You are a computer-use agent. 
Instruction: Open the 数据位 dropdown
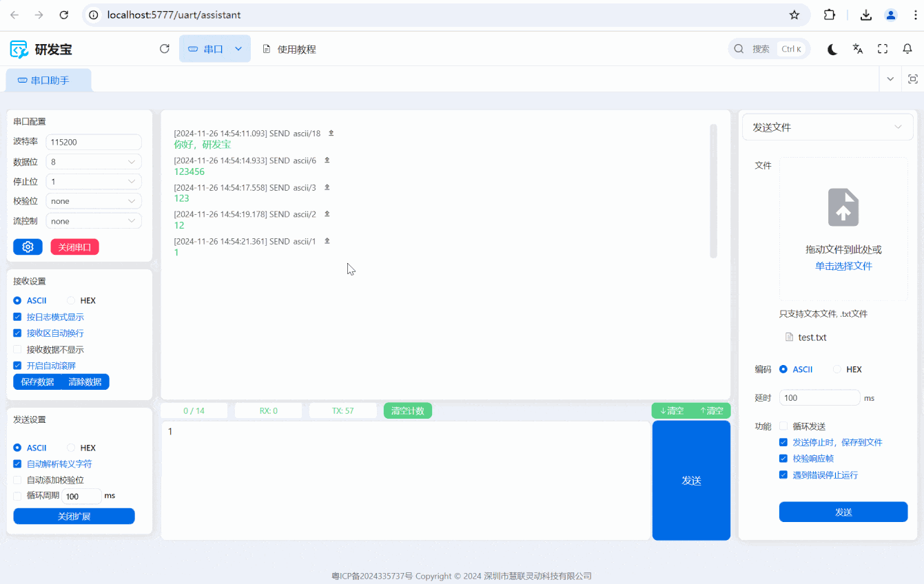coord(94,162)
